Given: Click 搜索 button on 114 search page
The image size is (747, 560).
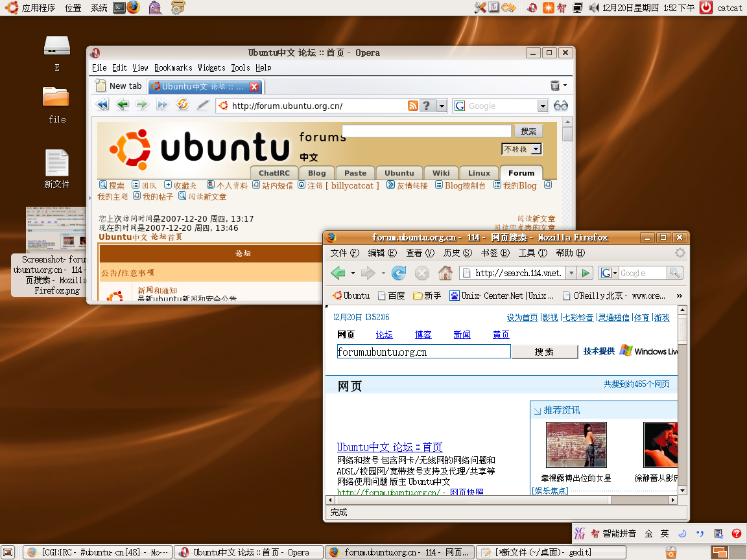Looking at the screenshot, I should click(x=544, y=352).
